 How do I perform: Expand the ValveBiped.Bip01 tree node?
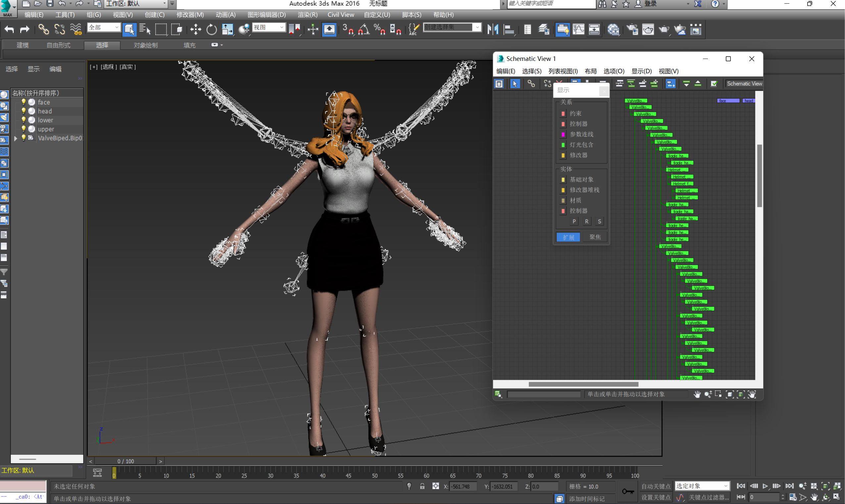(15, 138)
